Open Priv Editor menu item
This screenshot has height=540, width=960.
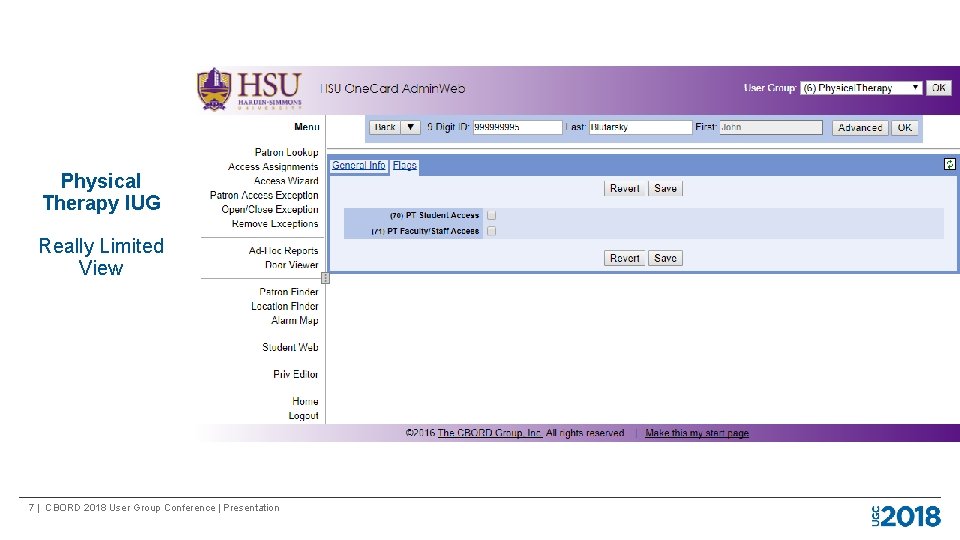[296, 374]
